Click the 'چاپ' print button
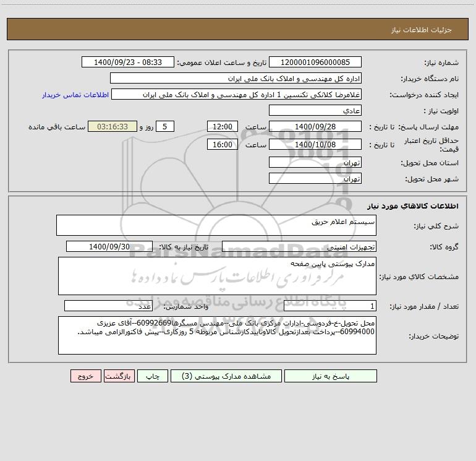The image size is (476, 461). (153, 376)
